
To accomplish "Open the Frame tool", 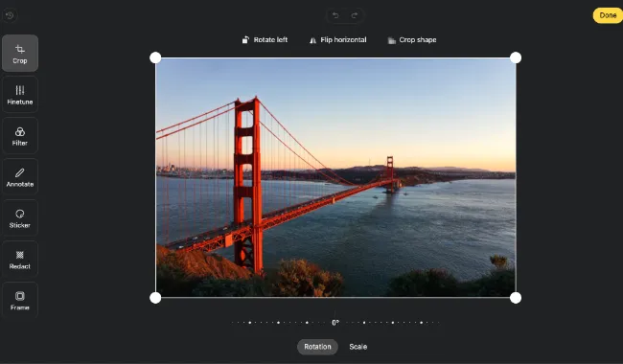I will click(x=20, y=300).
